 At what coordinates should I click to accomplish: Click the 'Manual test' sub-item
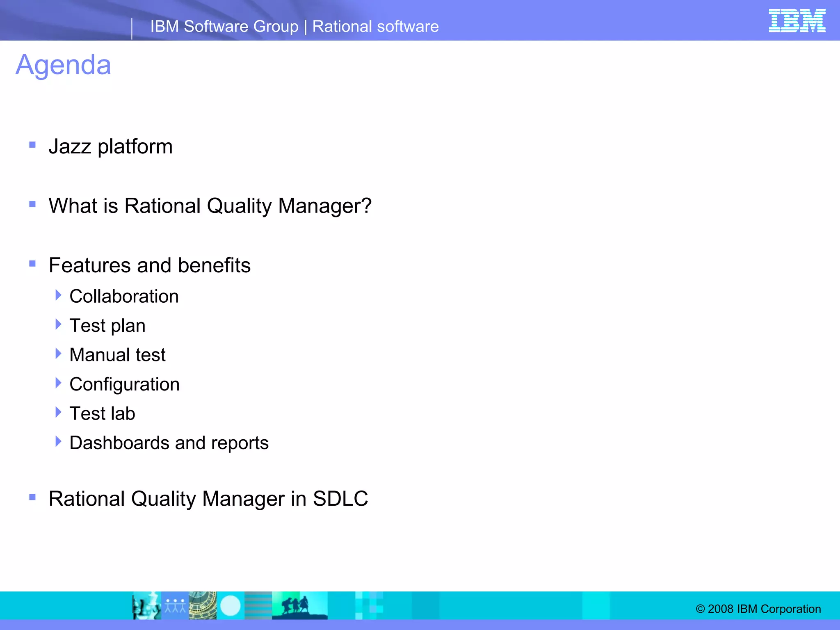click(x=117, y=355)
